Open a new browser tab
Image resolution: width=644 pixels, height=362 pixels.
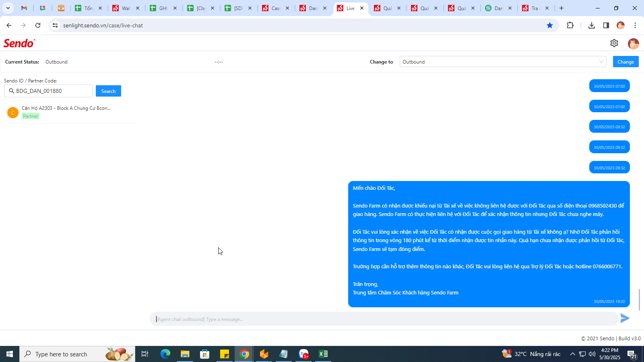point(561,8)
